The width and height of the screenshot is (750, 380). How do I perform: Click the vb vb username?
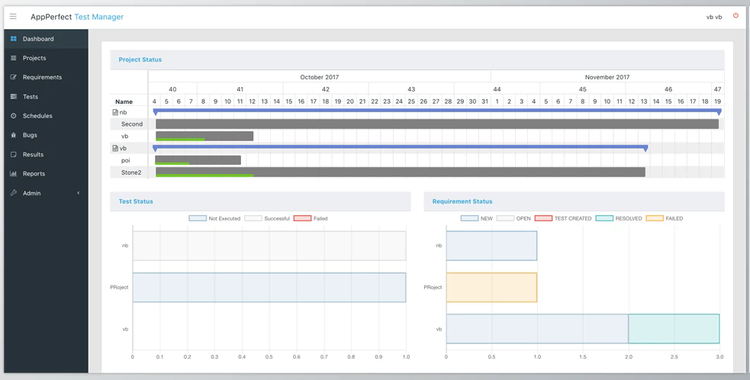click(x=714, y=17)
